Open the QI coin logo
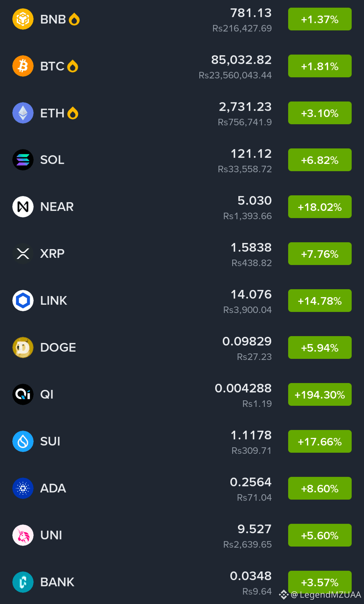 (x=23, y=395)
